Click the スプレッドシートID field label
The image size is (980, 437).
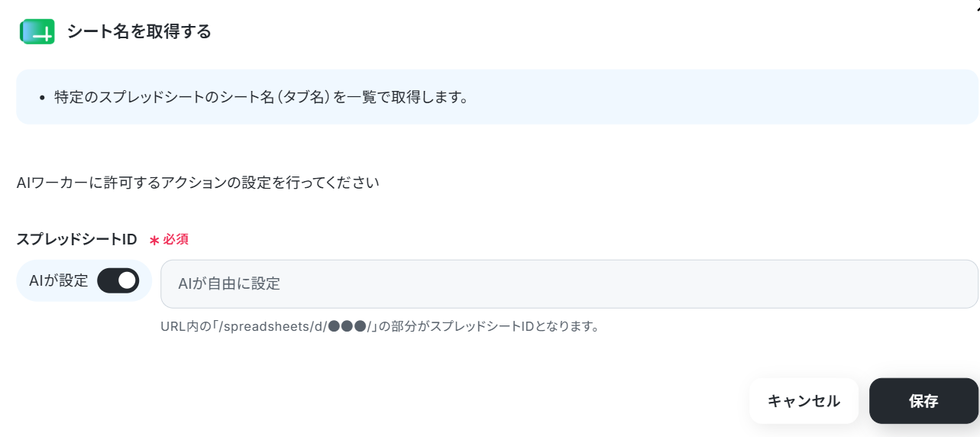[76, 239]
